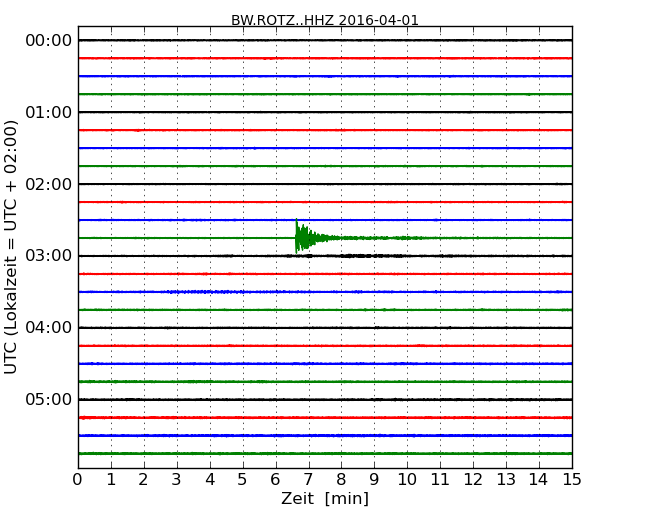This screenshot has height=520, width=650.
Task: Click the x-axis tick label 6
Action: tap(275, 480)
